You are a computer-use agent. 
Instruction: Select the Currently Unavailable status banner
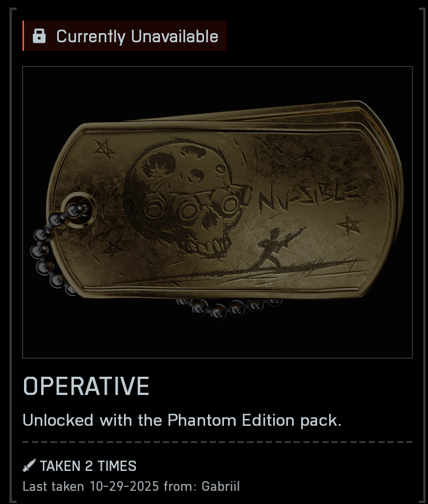click(125, 36)
